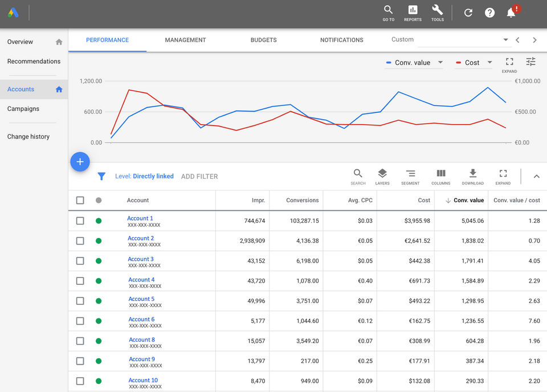The height and width of the screenshot is (392, 547).
Task: Open Account 1 link
Action: tap(140, 218)
